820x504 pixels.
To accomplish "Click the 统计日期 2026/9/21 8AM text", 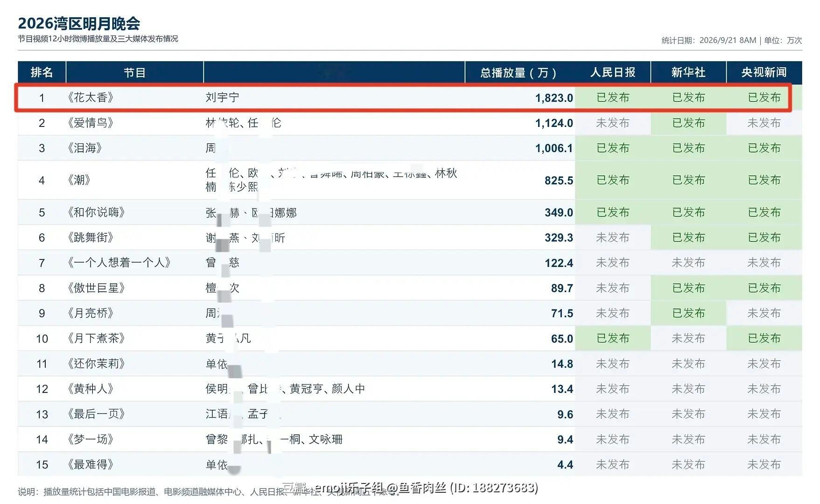I will (x=708, y=40).
